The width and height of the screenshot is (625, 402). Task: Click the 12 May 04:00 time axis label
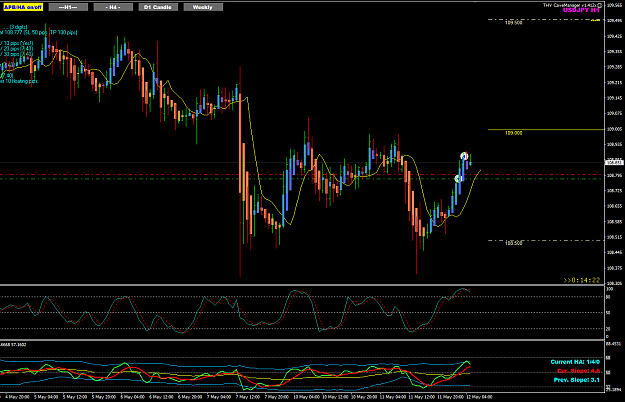click(479, 397)
